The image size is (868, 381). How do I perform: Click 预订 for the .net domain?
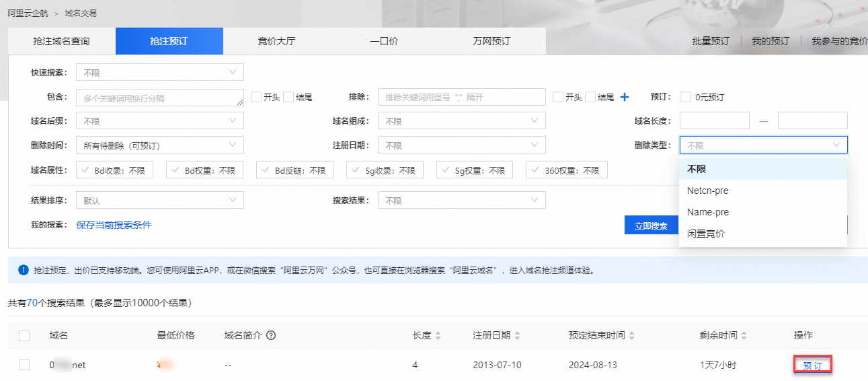[x=813, y=365]
